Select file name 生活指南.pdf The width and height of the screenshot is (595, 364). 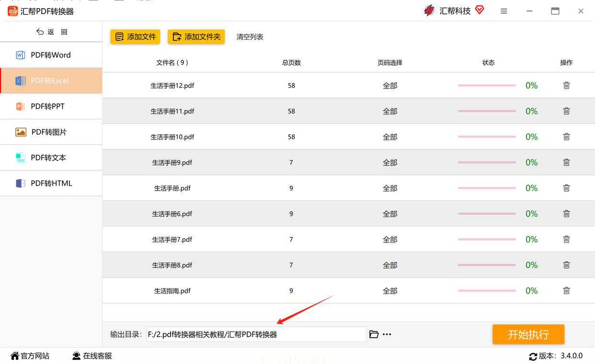point(172,291)
